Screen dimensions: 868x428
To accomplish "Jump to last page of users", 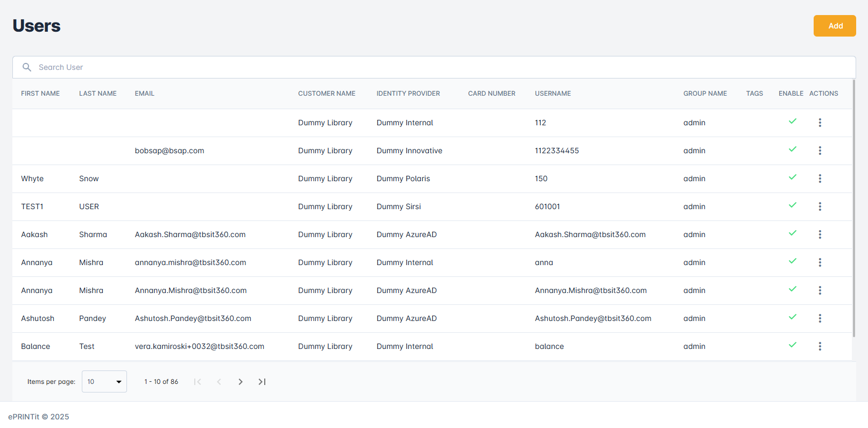I will [x=262, y=382].
